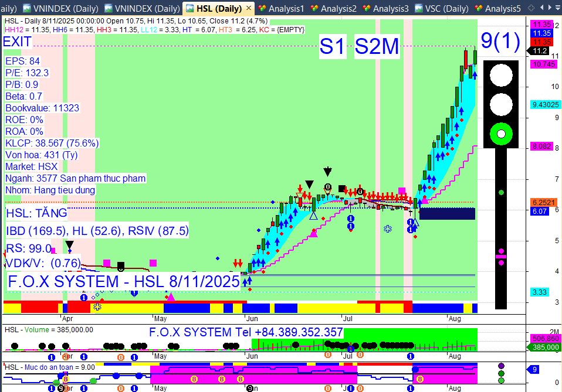
Task: Click the Nganh: 3577 San pham thuc pham line
Action: pyautogui.click(x=76, y=178)
